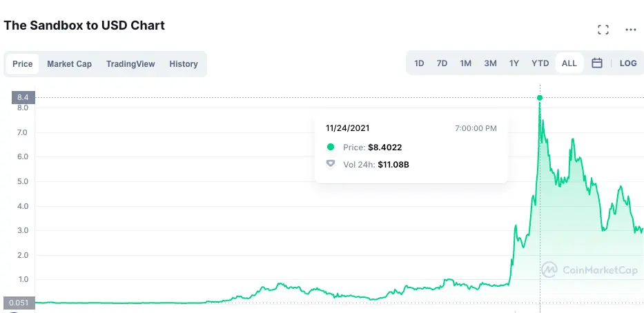644x313 pixels.
Task: Click the green peak data point marker
Action: 540,98
